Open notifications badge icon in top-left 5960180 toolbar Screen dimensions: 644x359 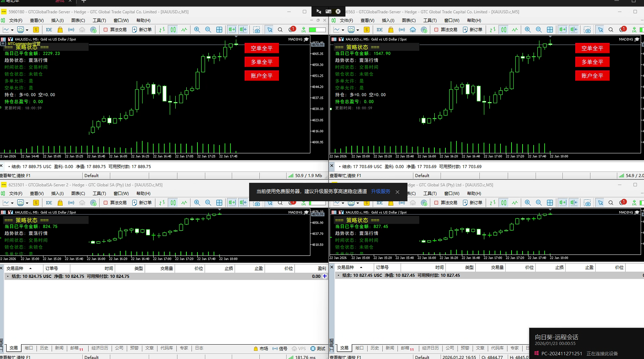pyautogui.click(x=292, y=29)
